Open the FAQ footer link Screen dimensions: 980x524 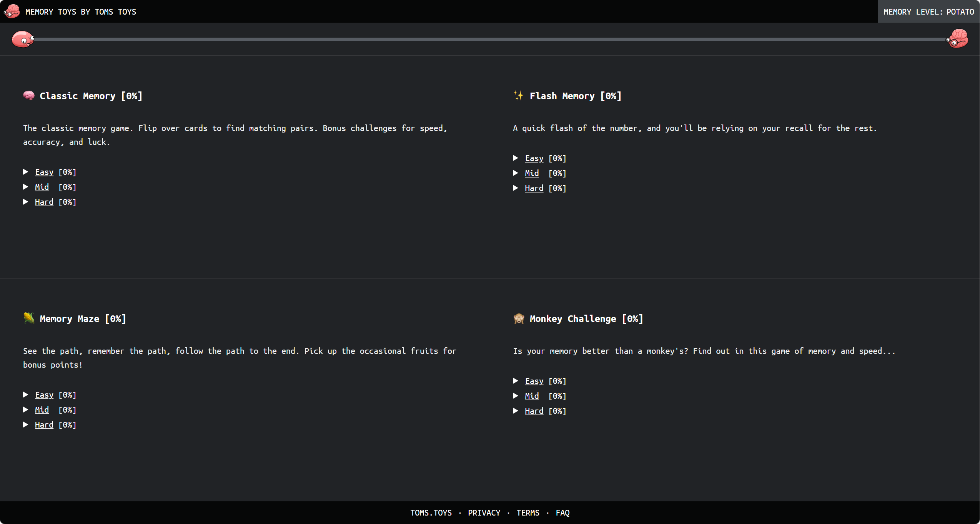562,513
